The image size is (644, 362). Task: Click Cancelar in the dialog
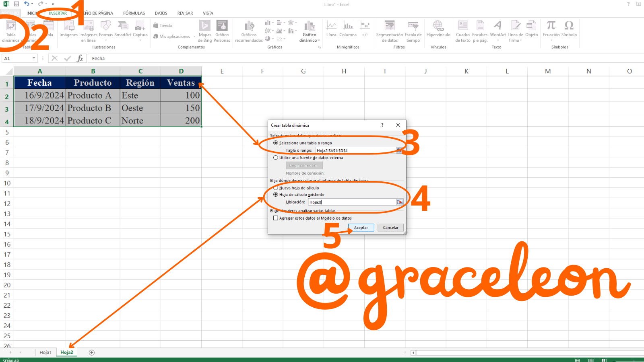pyautogui.click(x=390, y=228)
